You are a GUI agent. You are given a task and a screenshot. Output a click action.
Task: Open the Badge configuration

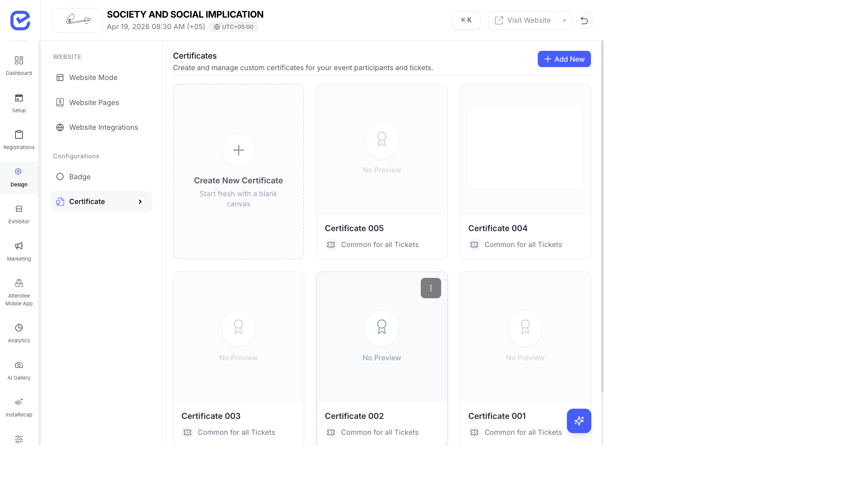[x=101, y=177]
